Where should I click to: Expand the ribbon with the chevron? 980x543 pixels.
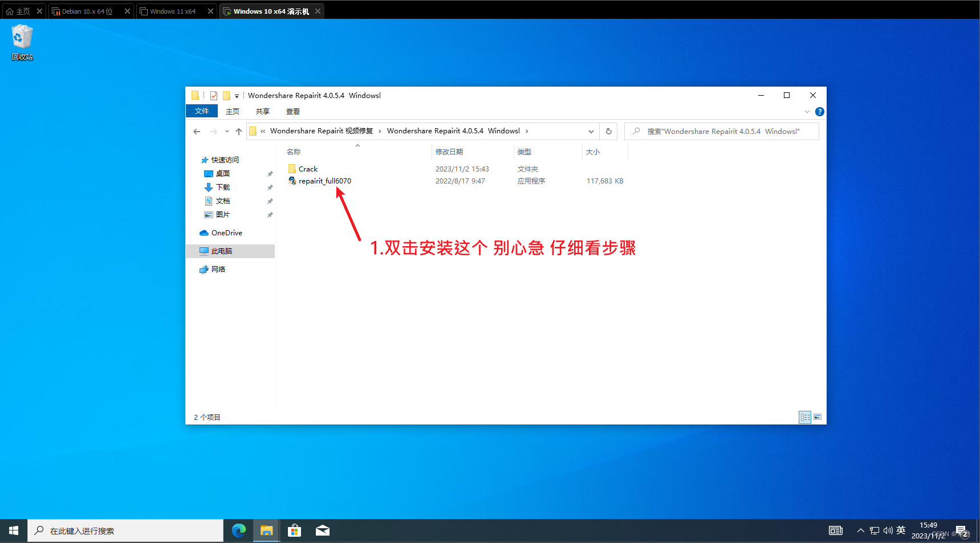(807, 112)
